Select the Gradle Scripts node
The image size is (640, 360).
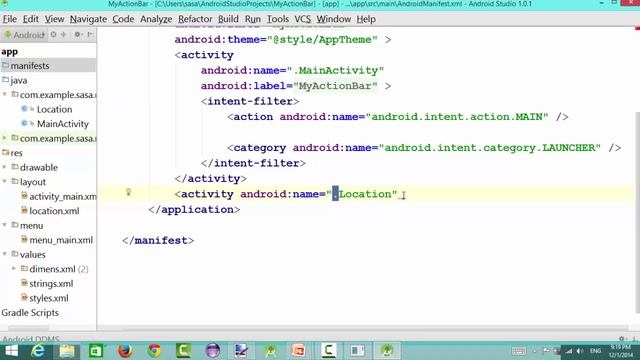point(30,313)
